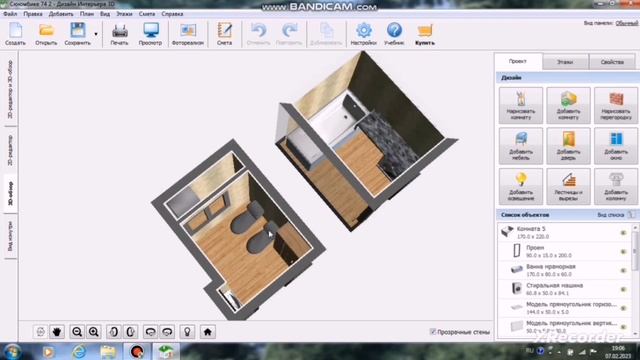Click the Дублировать duplicate icon
Image resolution: width=640 pixels, height=360 pixels.
(326, 34)
